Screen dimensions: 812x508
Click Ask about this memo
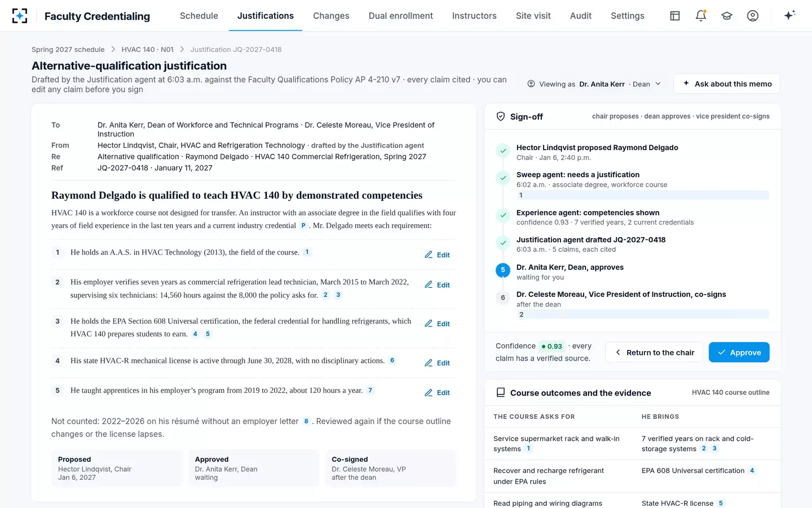727,84
